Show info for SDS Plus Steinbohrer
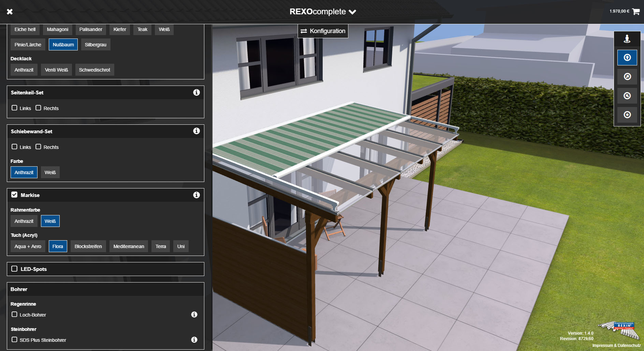 (194, 340)
